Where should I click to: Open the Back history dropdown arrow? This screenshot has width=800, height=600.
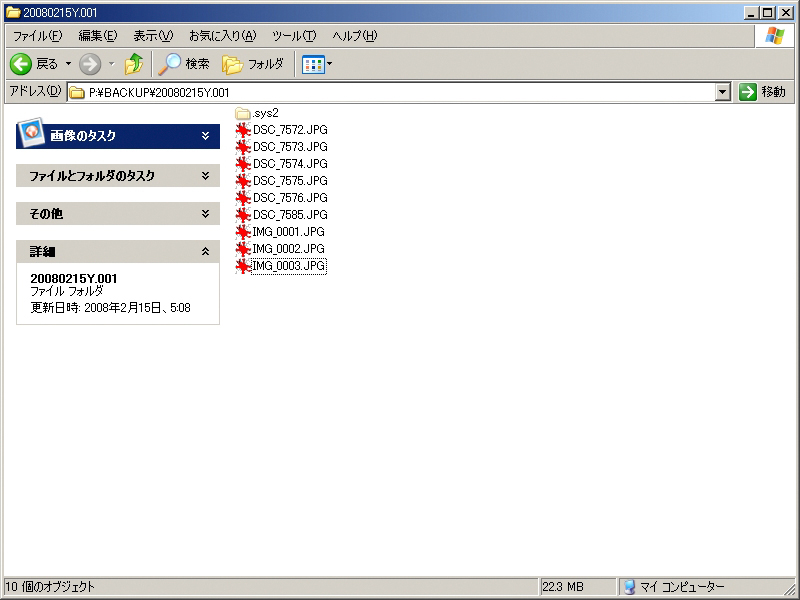[x=68, y=64]
